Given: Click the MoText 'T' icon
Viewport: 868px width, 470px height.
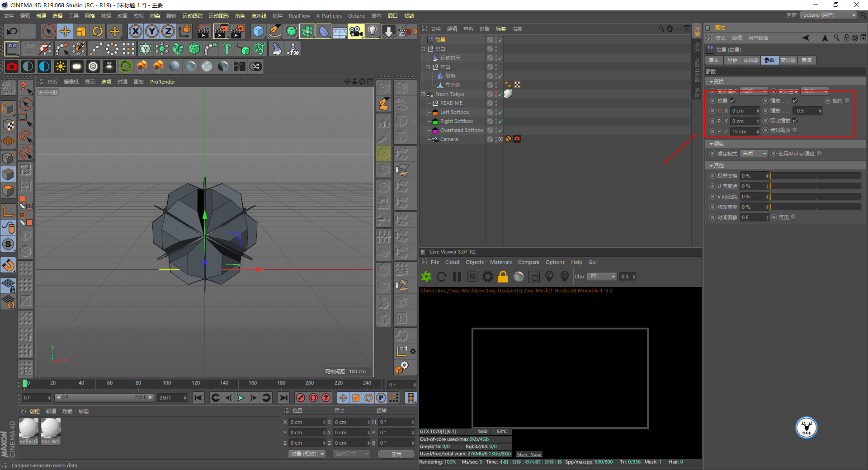Looking at the screenshot, I should (227, 49).
